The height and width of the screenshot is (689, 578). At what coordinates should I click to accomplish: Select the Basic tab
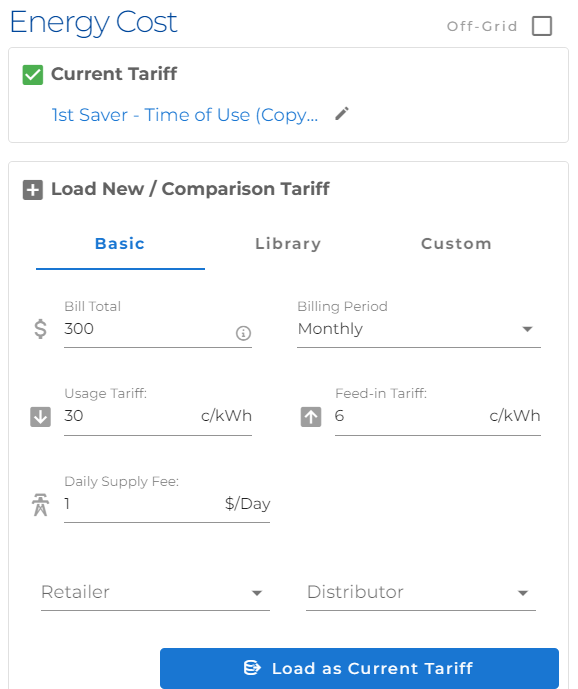click(120, 244)
